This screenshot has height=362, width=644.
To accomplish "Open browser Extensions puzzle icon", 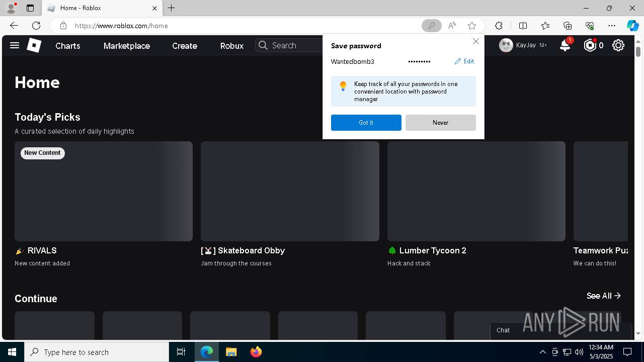I will [x=499, y=26].
